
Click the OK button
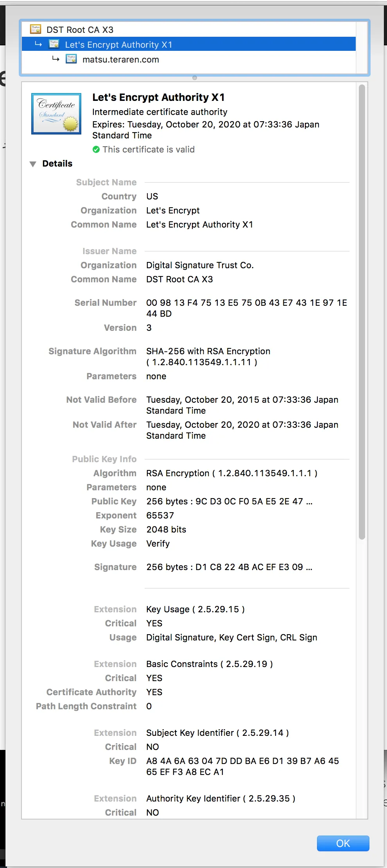pyautogui.click(x=343, y=843)
